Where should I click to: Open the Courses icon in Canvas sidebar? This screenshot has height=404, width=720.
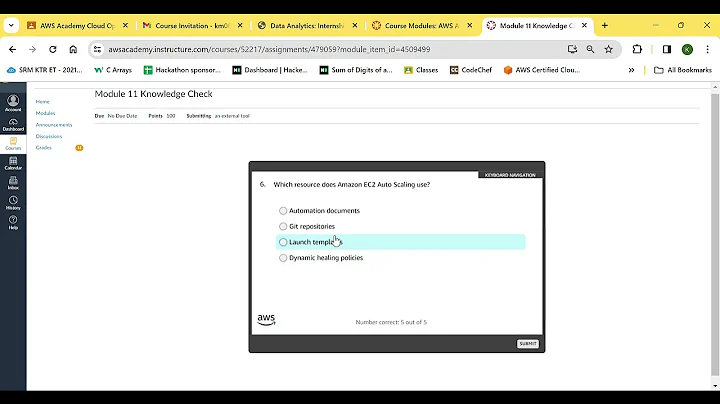pyautogui.click(x=13, y=144)
